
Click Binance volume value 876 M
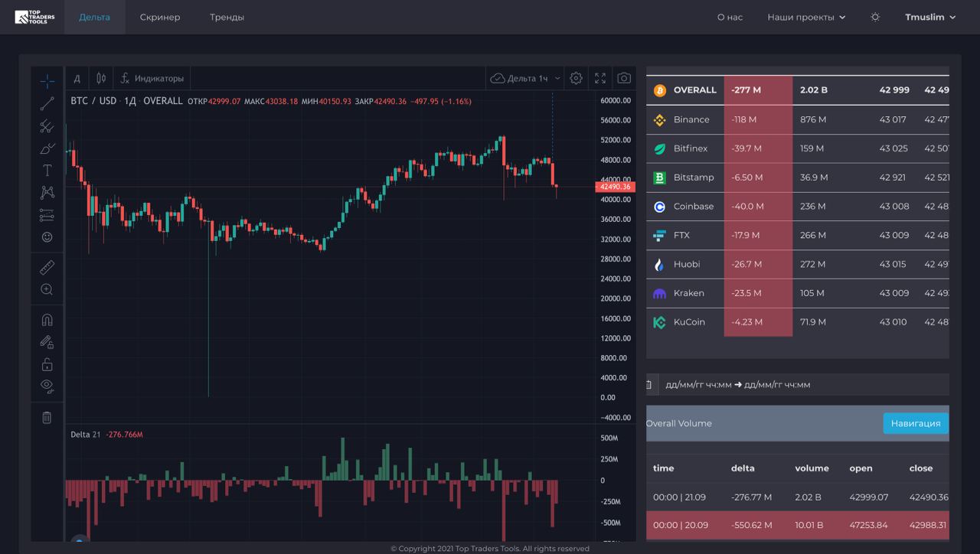(813, 119)
